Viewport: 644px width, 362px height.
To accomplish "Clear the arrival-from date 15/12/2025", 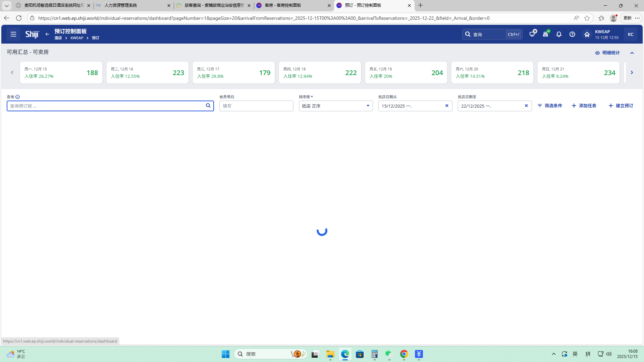I will click(447, 106).
